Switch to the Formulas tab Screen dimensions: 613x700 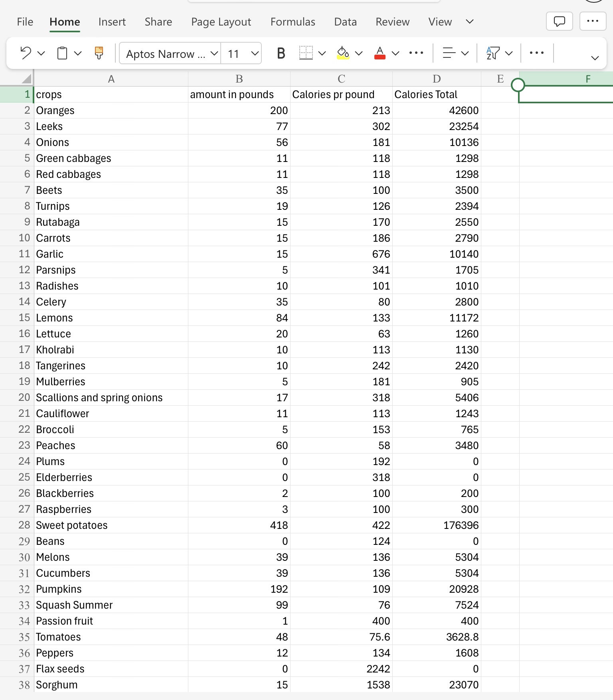pyautogui.click(x=293, y=22)
